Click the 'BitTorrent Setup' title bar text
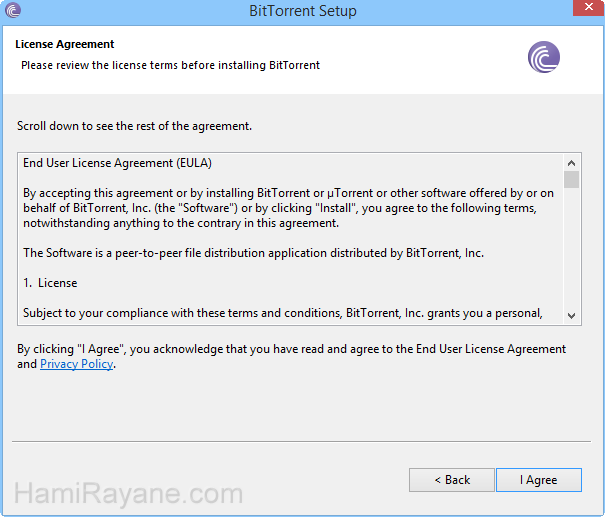 (303, 11)
